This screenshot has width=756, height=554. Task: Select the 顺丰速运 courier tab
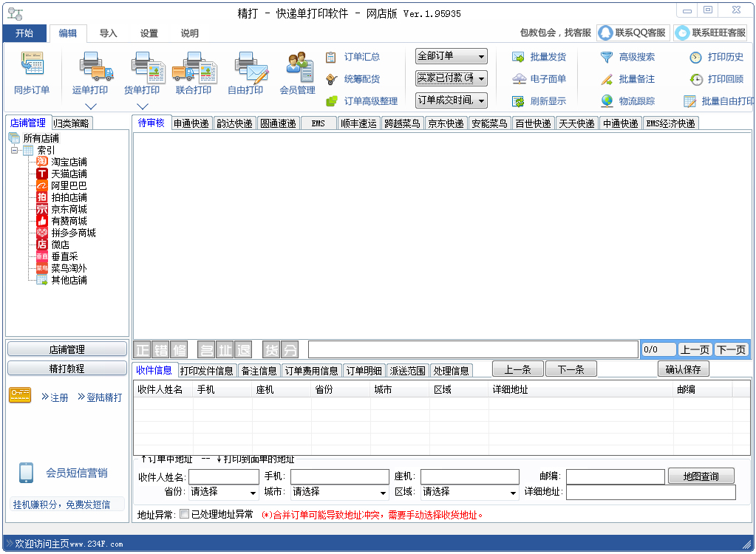coord(358,123)
